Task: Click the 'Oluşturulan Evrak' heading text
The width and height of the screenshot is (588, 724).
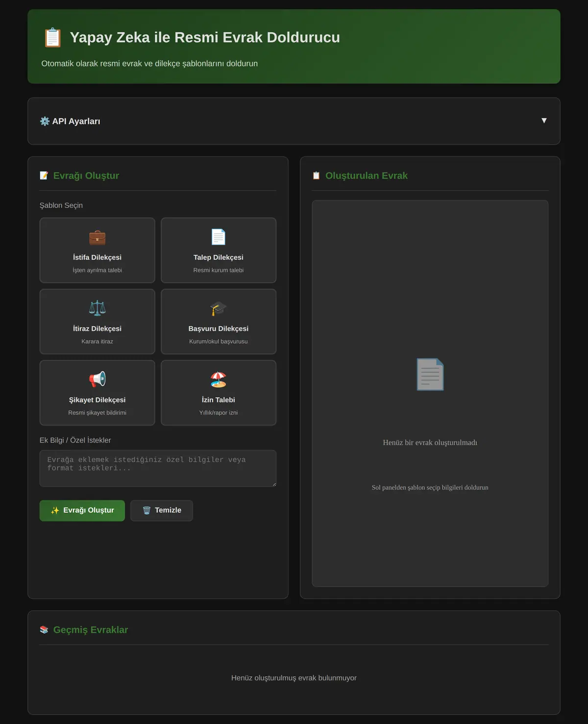Action: click(367, 175)
